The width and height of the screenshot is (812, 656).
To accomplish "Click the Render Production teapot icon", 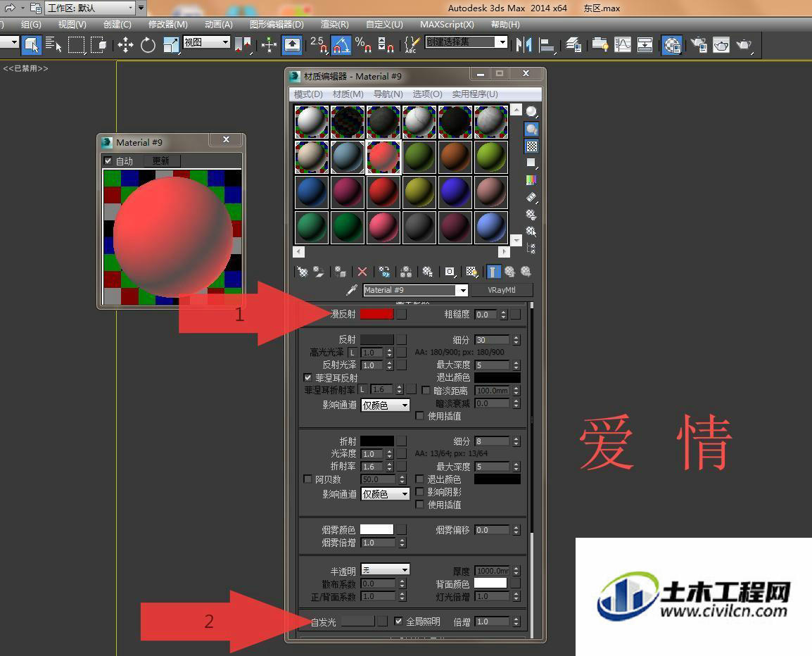I will [x=744, y=45].
